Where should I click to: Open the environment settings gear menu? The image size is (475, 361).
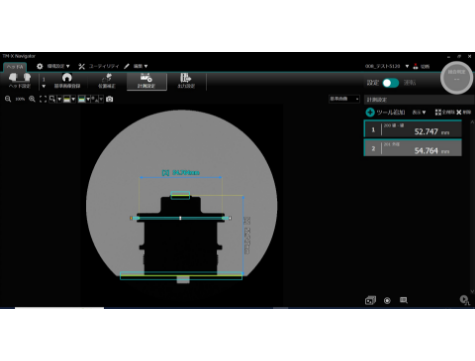53,66
